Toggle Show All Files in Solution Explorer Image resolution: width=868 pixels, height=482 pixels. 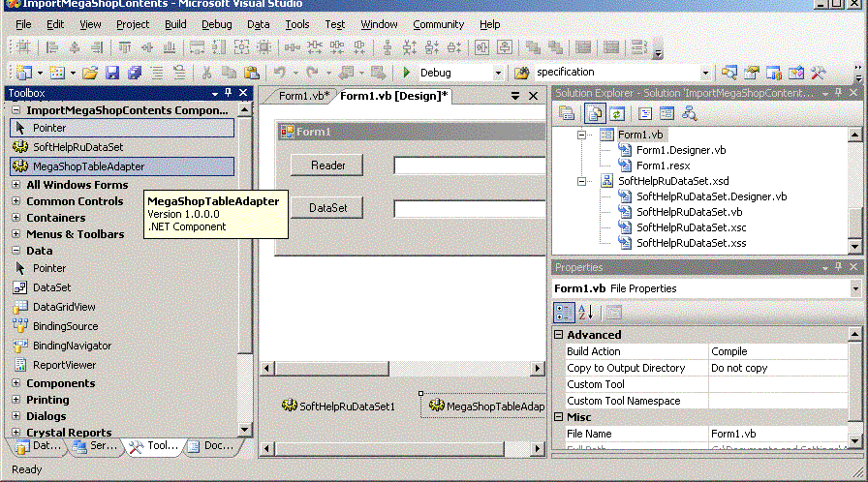(595, 114)
